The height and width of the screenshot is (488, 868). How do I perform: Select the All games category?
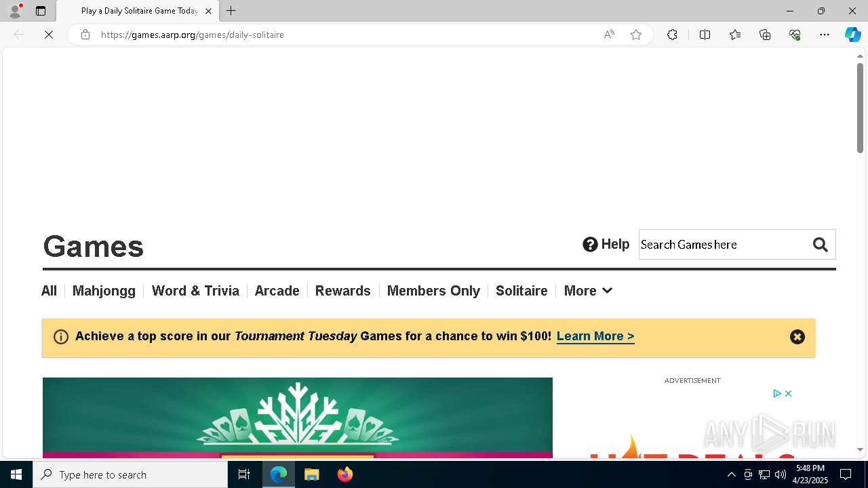[49, 291]
